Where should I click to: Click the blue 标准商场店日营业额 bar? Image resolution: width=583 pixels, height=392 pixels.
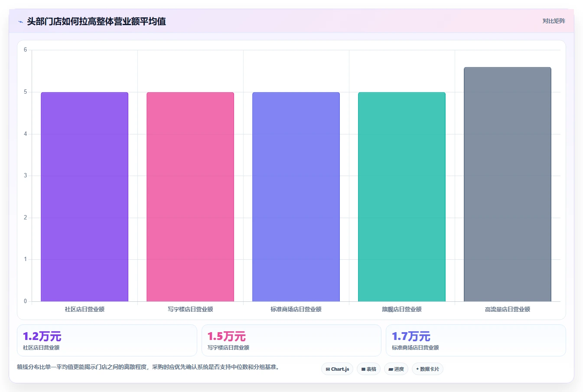click(296, 197)
